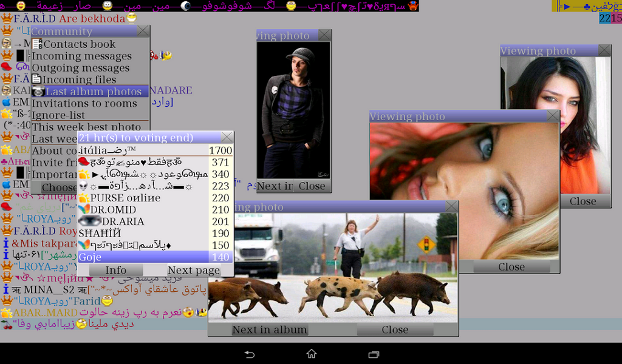The width and height of the screenshot is (622, 364).
Task: Select PURSE online row in voting list
Action: pos(155,198)
